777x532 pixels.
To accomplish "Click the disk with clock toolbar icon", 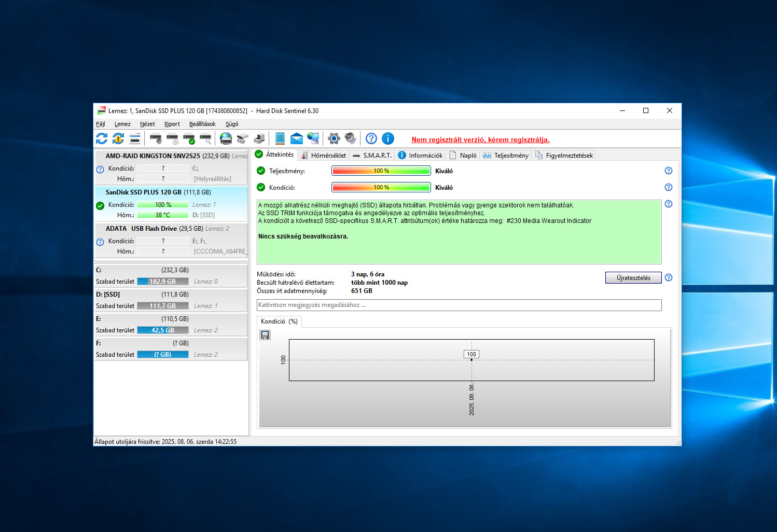I will pyautogui.click(x=172, y=138).
